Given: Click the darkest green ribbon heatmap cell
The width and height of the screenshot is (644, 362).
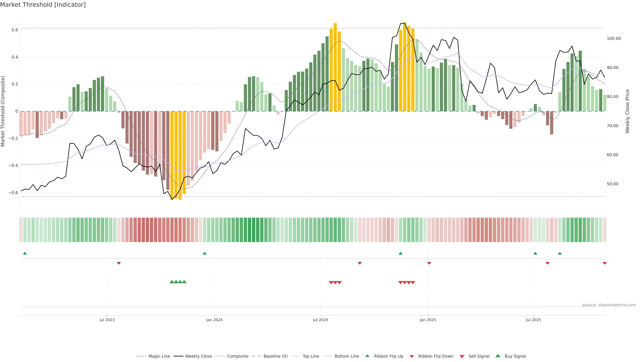Looking at the screenshot, I should [x=254, y=230].
